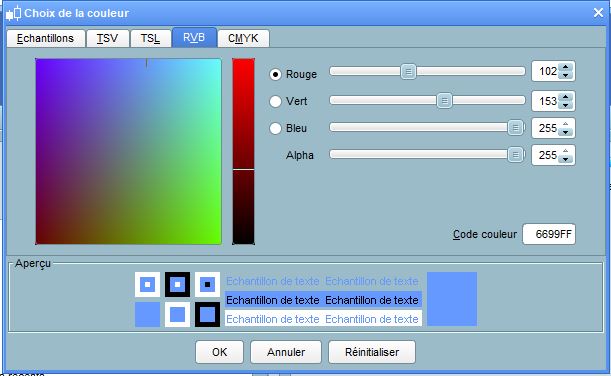This screenshot has height=376, width=611.
Task: Click the Code couleur label
Action: (485, 234)
